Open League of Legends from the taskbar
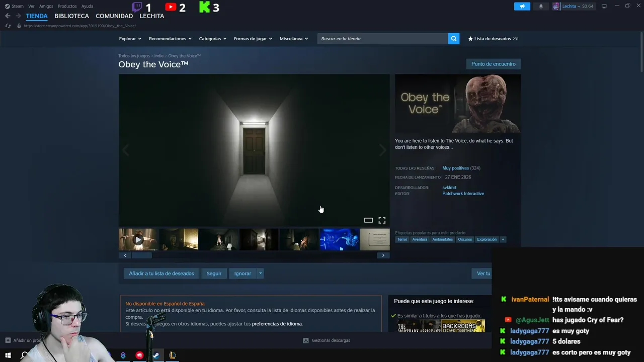This screenshot has height=362, width=644. 172,355
